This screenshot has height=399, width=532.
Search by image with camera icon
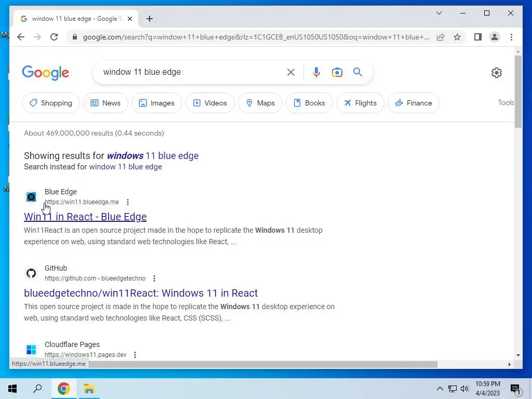[x=337, y=72]
